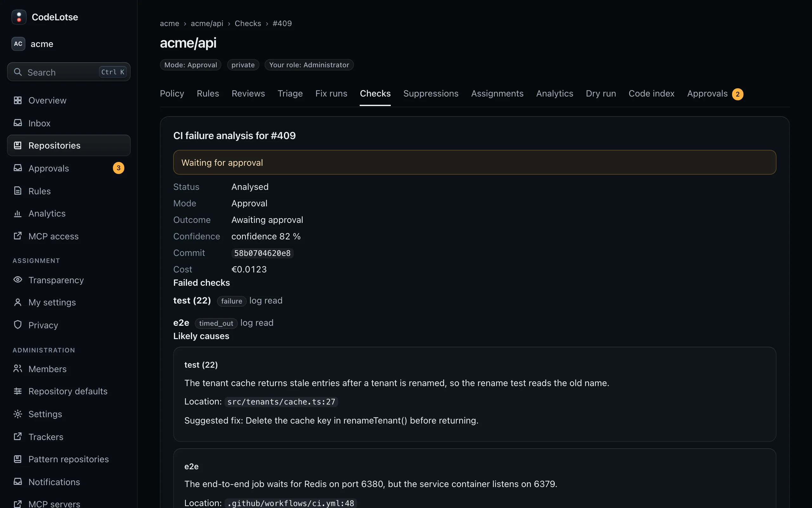Click the Mode: Approval pill
Viewport: 812px width, 508px height.
(191, 65)
